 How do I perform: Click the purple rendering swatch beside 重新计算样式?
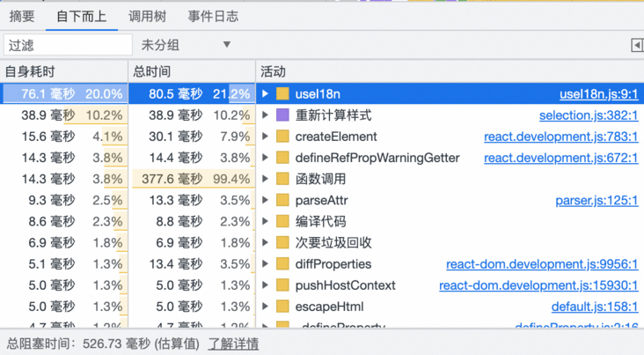click(x=282, y=115)
